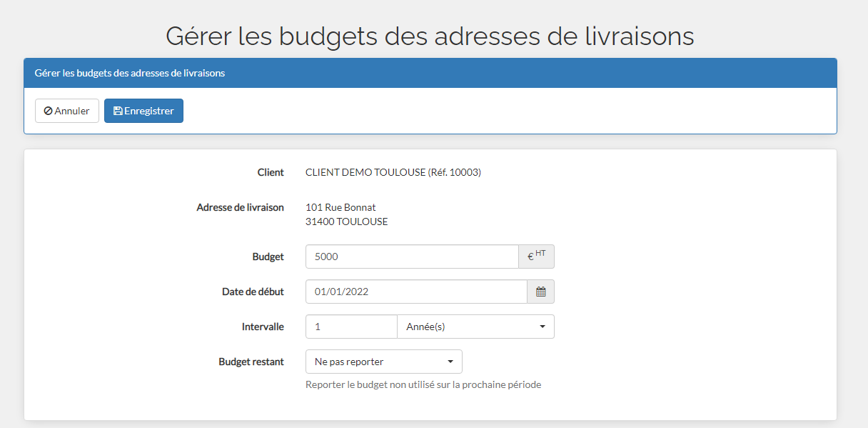868x428 pixels.
Task: Click the € HT currency addon
Action: coord(536,257)
